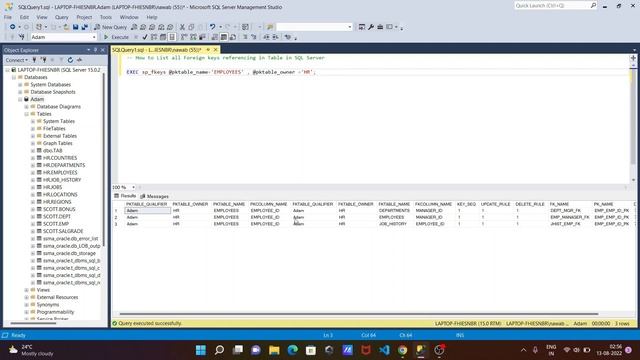Open the File menu

click(8, 17)
